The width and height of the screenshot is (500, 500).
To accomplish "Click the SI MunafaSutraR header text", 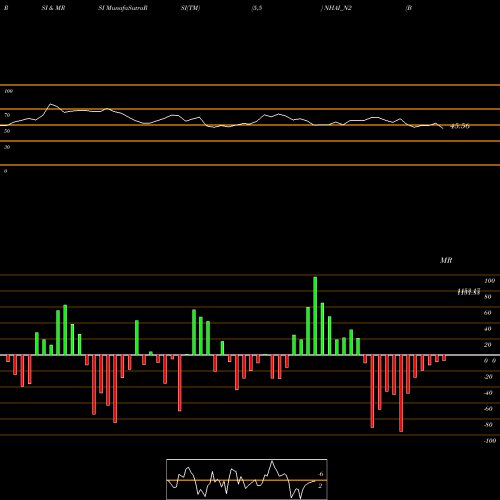I will click(123, 8).
